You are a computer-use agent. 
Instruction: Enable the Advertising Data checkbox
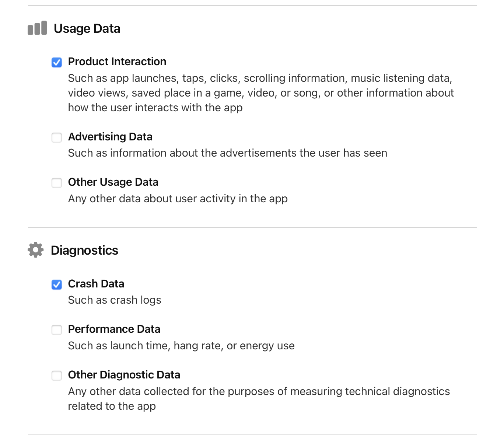[x=56, y=137]
